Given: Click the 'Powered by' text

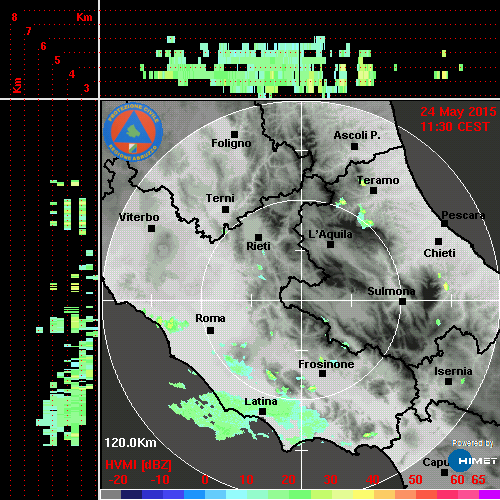Looking at the screenshot, I should click(473, 443).
